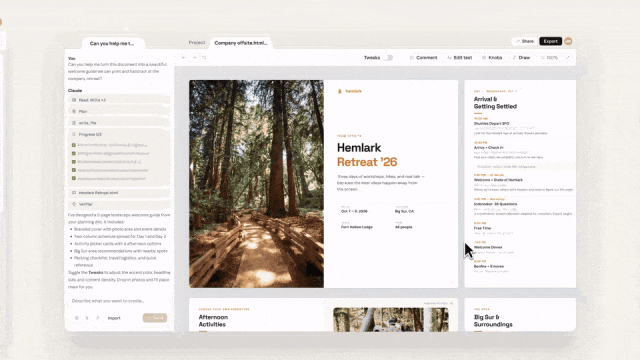Click the Afternoon Activities page photo

pyautogui.click(x=391, y=320)
